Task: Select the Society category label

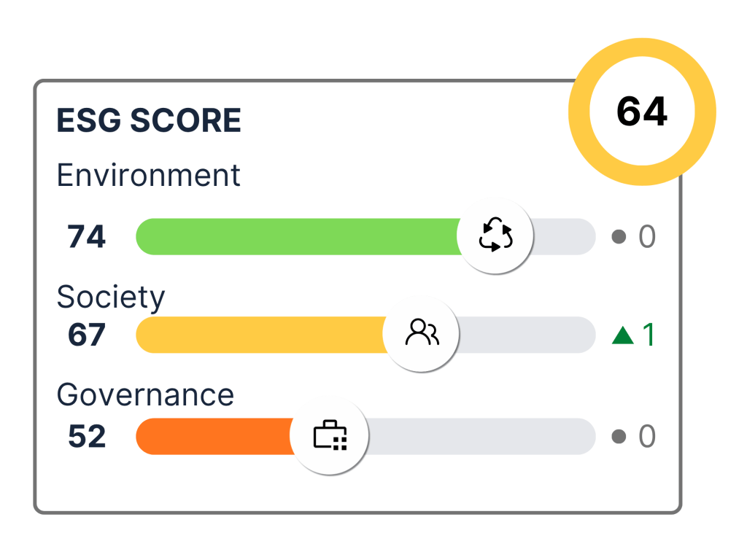Action: (x=111, y=297)
